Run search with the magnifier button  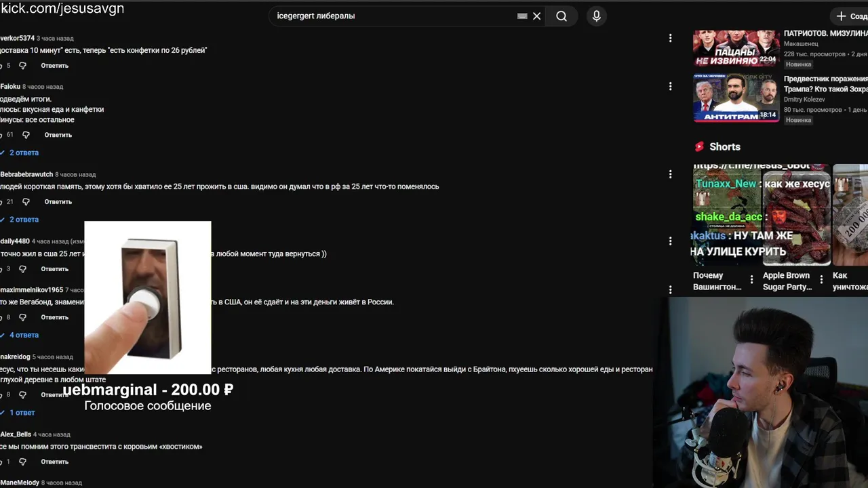tap(561, 16)
